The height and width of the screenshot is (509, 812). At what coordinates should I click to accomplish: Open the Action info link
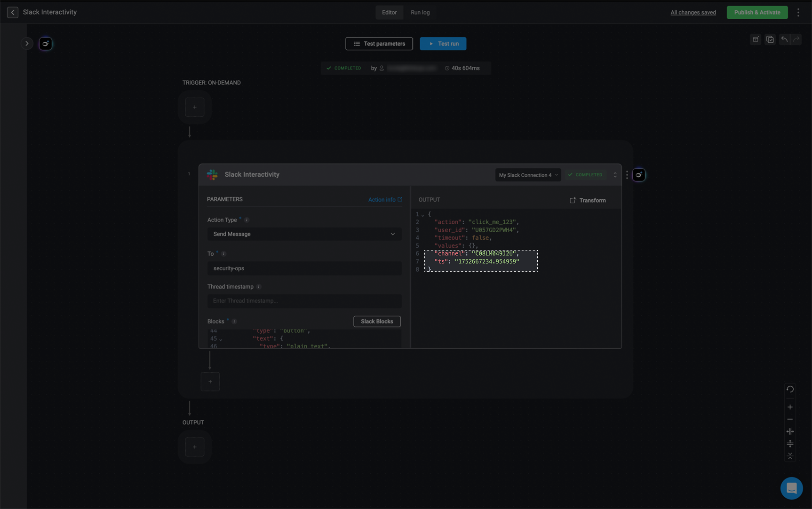coord(385,200)
